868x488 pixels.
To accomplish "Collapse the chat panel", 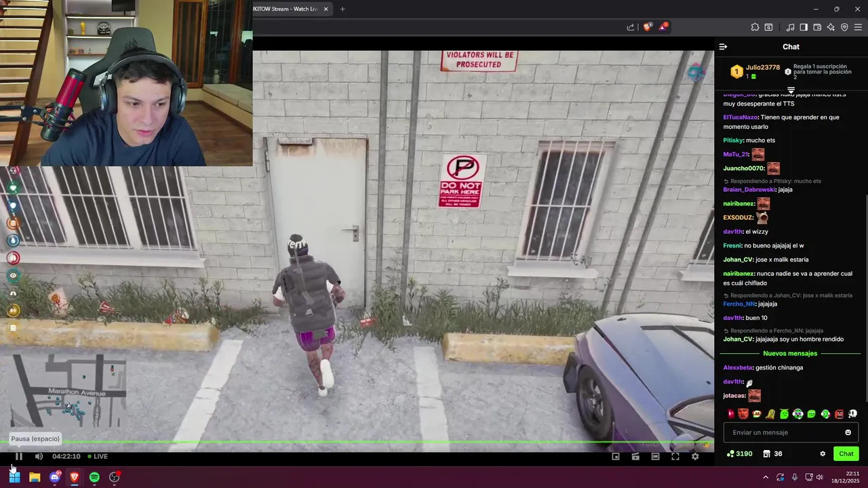I will 723,47.
